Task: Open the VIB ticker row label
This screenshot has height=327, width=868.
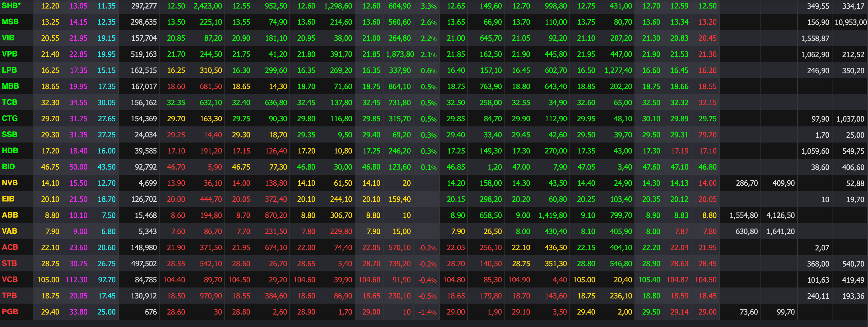Action: pyautogui.click(x=8, y=38)
